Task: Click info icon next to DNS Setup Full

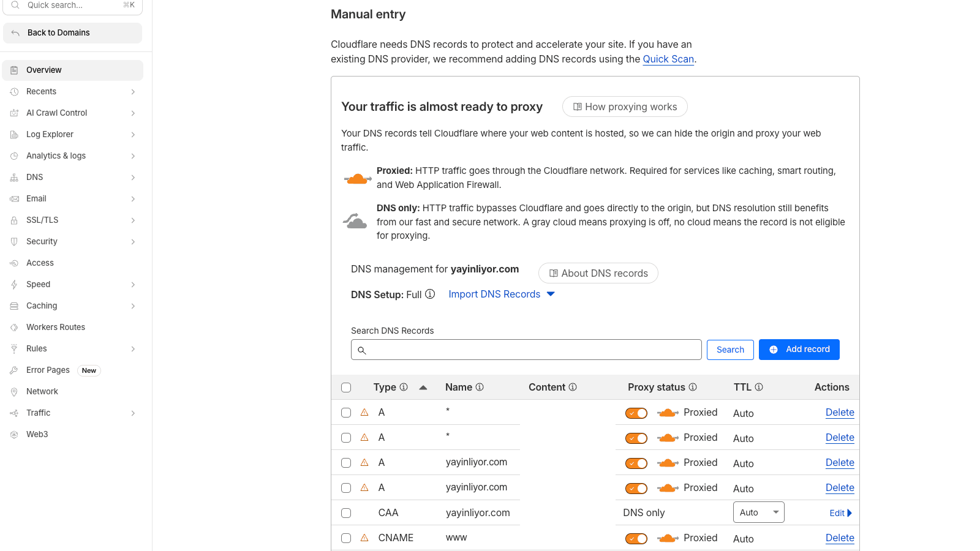Action: (430, 294)
